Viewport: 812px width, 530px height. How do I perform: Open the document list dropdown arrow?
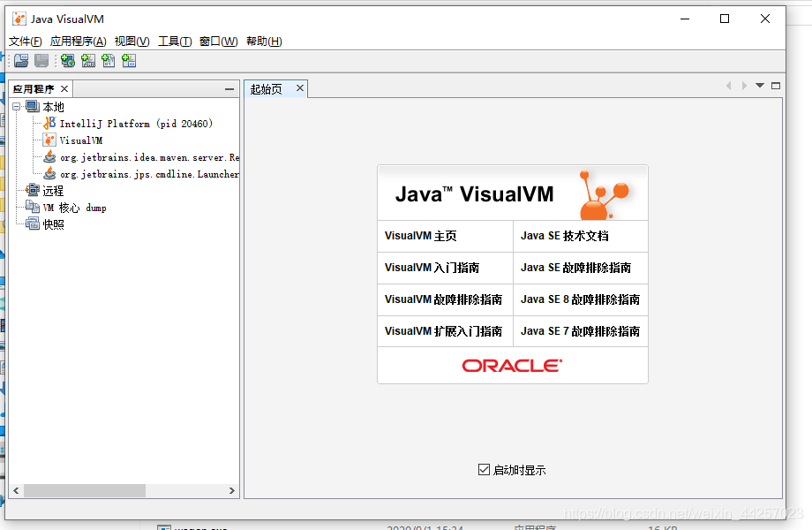760,86
